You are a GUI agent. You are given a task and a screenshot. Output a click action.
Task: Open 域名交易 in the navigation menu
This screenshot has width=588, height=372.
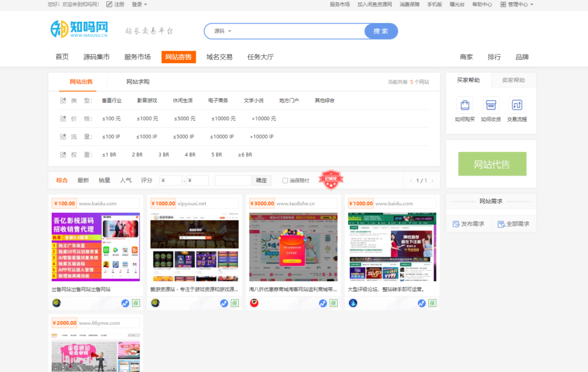point(219,57)
